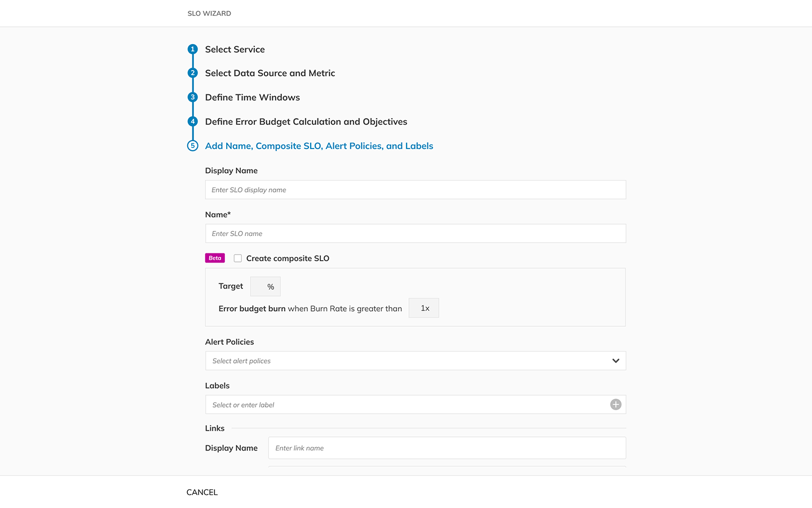Click the Enter link name field

point(447,448)
